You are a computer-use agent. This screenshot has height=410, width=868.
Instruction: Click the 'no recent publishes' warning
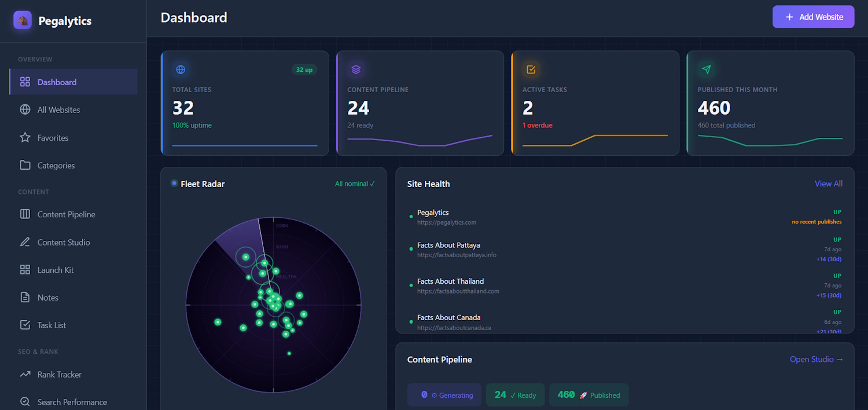(x=816, y=222)
